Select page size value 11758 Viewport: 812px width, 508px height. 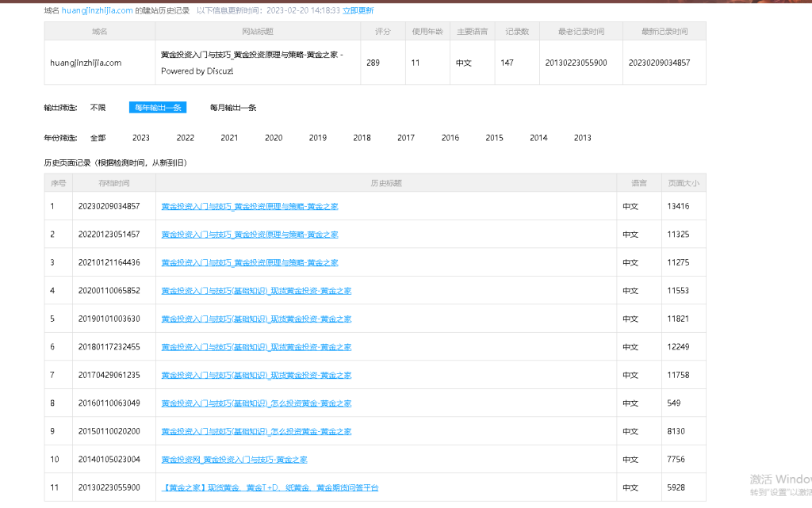click(x=679, y=375)
